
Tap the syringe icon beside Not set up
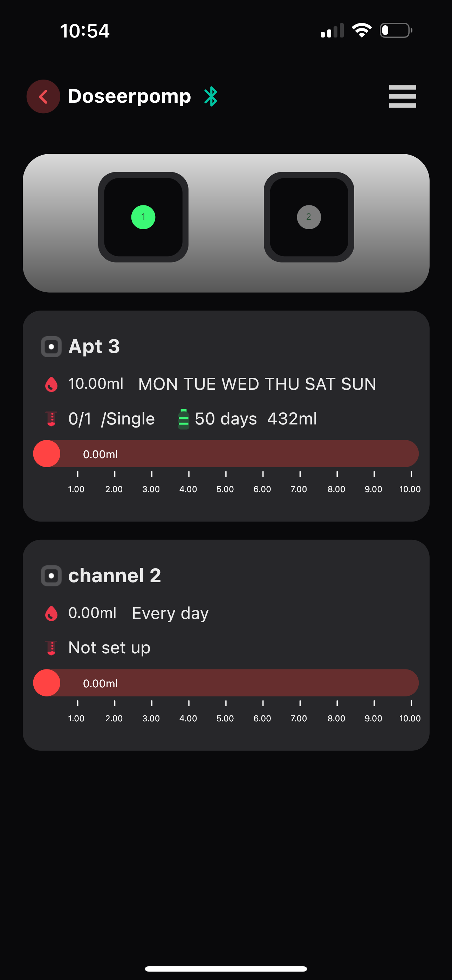(x=52, y=647)
